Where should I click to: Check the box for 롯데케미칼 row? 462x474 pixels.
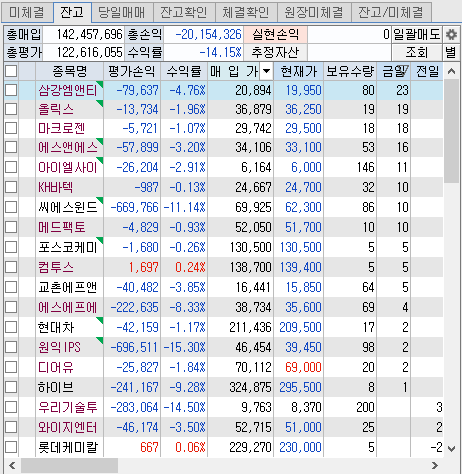(x=11, y=447)
